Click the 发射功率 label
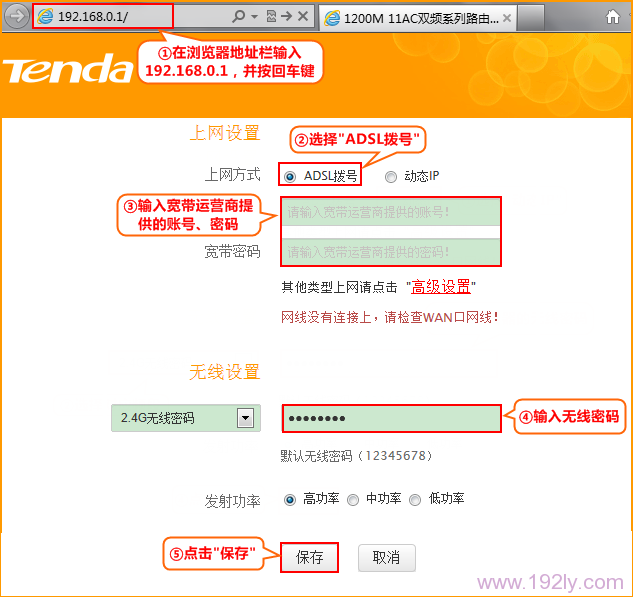The width and height of the screenshot is (633, 597). [x=232, y=501]
